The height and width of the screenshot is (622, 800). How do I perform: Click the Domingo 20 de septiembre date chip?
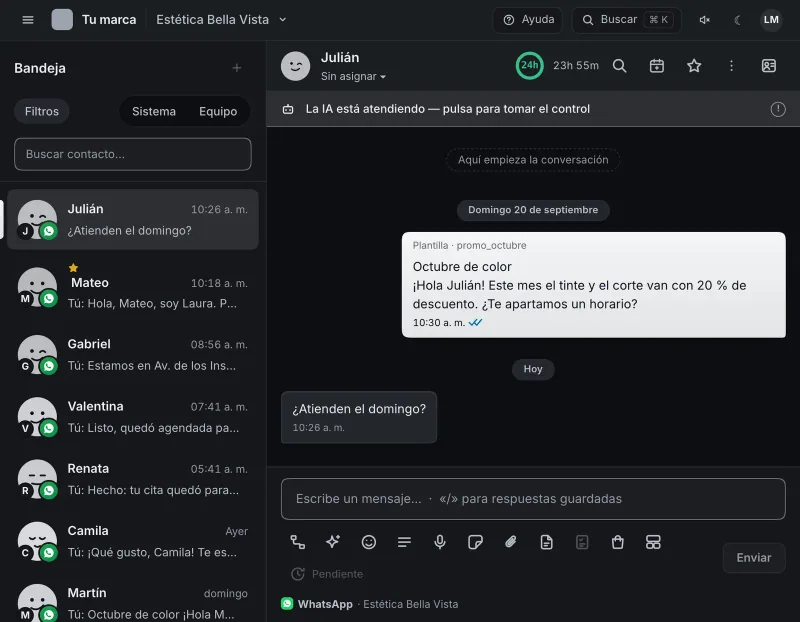point(533,210)
